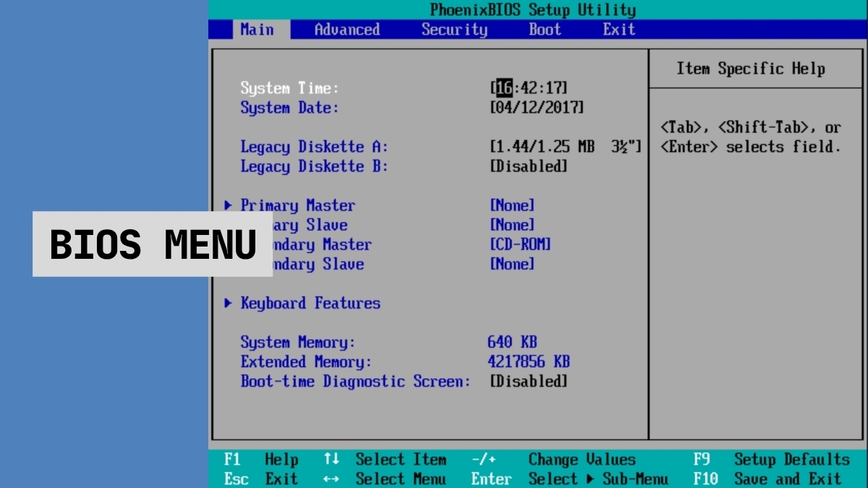Select the Keyboard Features label
The width and height of the screenshot is (868, 488).
click(x=310, y=303)
